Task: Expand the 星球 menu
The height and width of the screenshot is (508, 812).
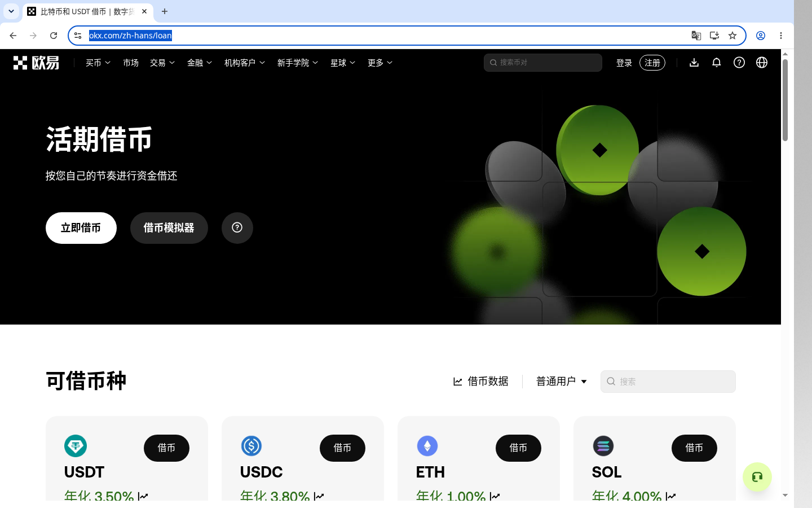Action: click(x=343, y=63)
